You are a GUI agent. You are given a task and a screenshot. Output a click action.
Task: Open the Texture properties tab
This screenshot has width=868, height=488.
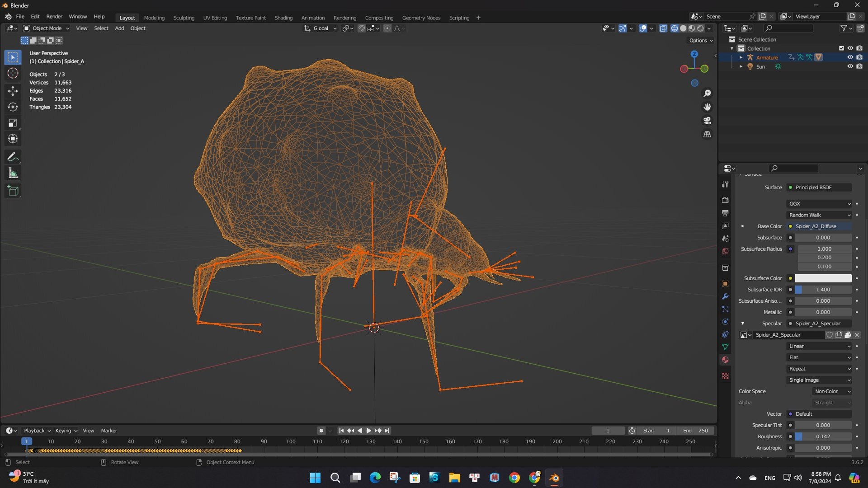point(725,376)
